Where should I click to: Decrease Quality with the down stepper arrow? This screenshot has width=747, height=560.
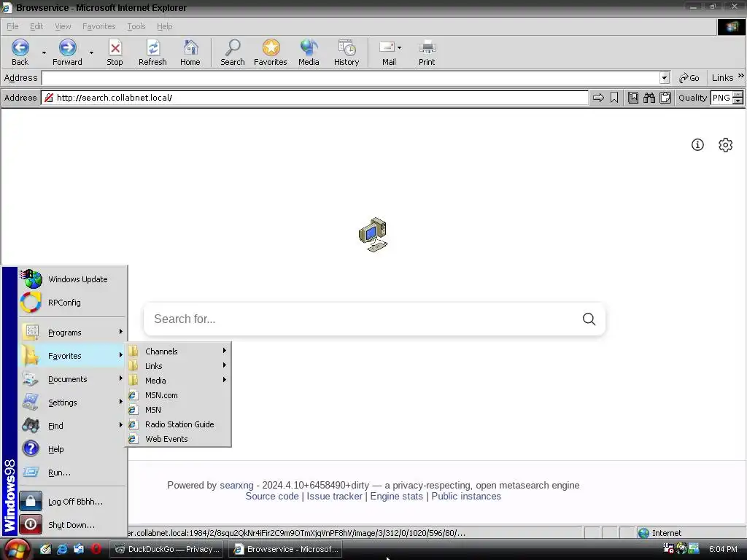pos(738,101)
